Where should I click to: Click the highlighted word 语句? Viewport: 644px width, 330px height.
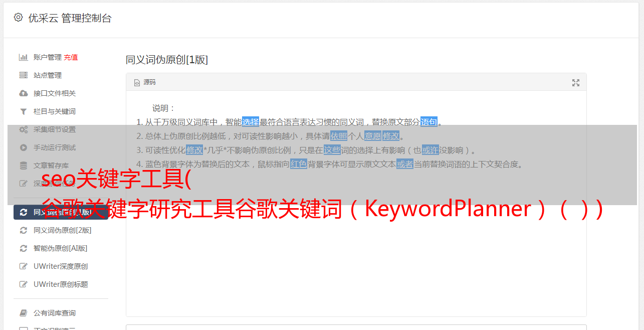click(x=429, y=122)
